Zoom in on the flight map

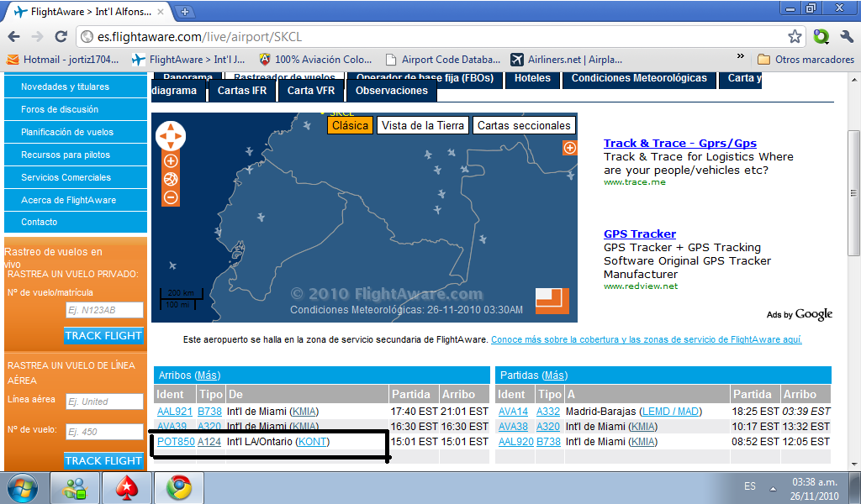pyautogui.click(x=171, y=160)
